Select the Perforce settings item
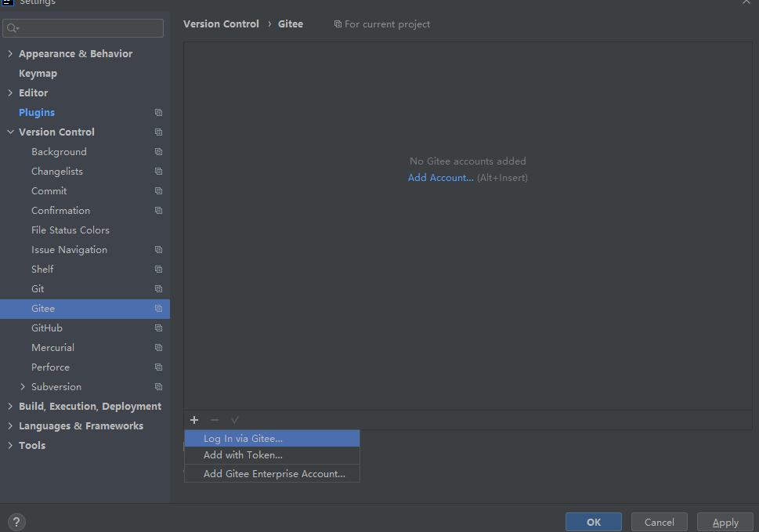 tap(50, 367)
